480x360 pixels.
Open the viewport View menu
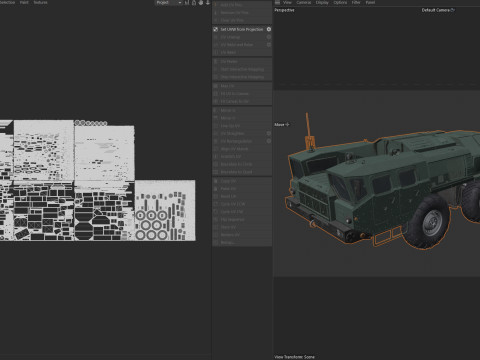(x=287, y=2)
